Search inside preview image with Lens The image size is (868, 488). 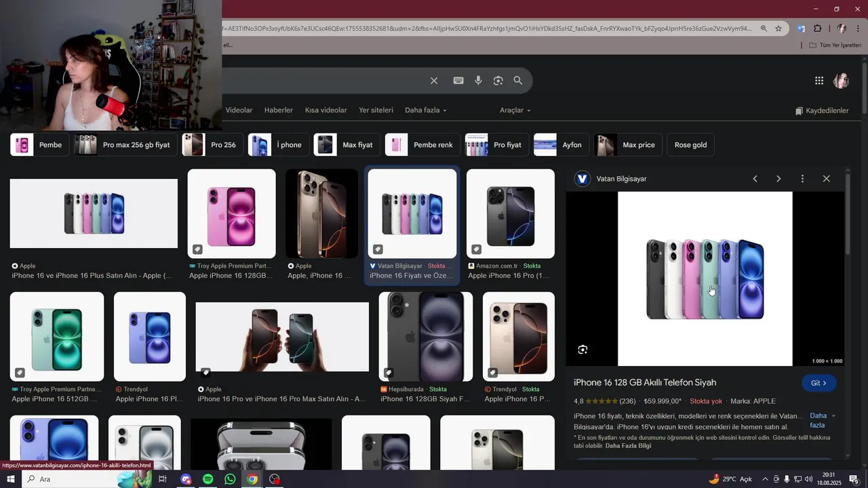(583, 350)
